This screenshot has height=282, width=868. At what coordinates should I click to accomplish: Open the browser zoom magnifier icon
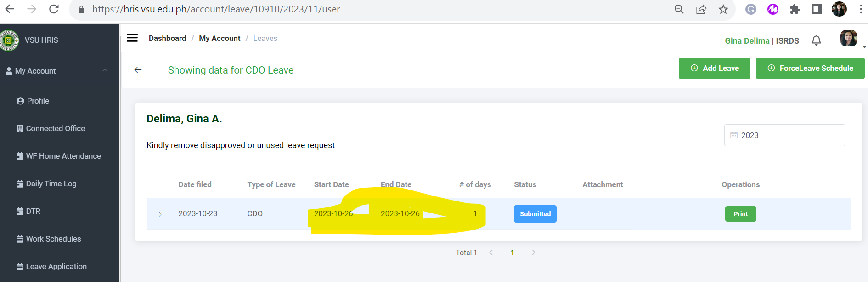point(679,9)
